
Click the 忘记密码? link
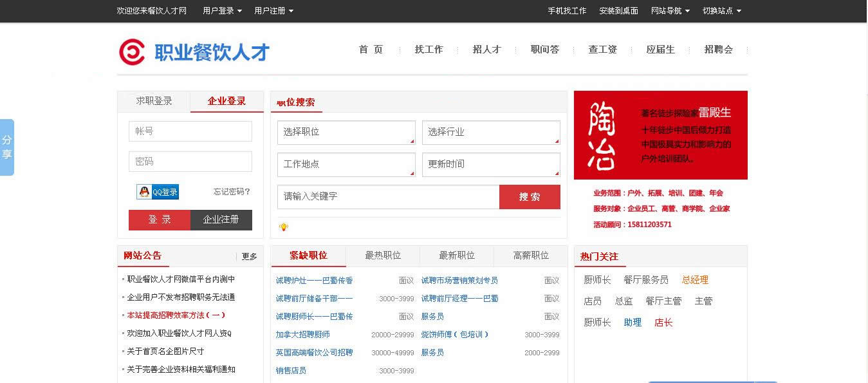point(232,192)
